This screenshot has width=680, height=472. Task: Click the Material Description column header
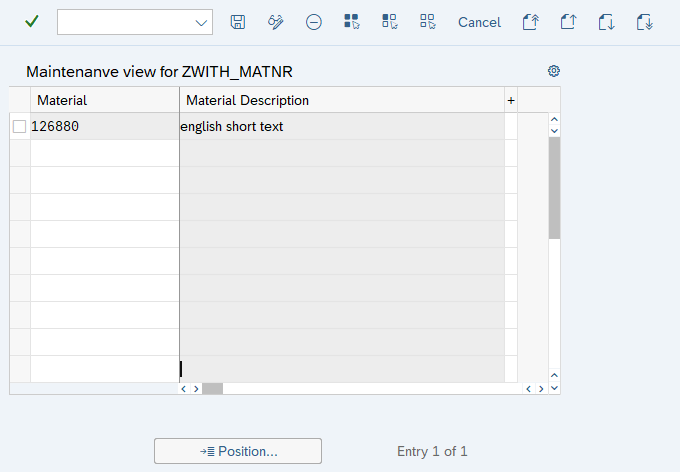click(341, 100)
